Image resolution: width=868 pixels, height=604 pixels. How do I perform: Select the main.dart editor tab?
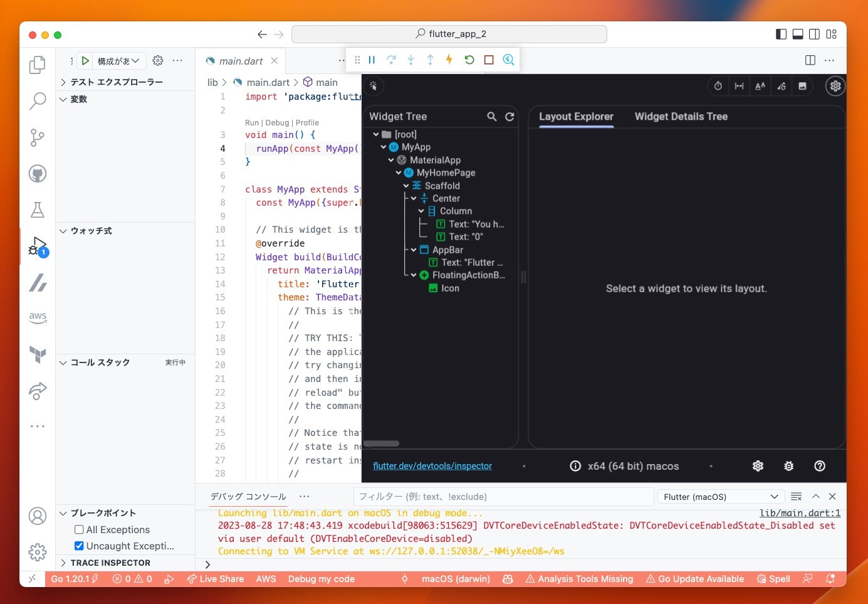[241, 61]
